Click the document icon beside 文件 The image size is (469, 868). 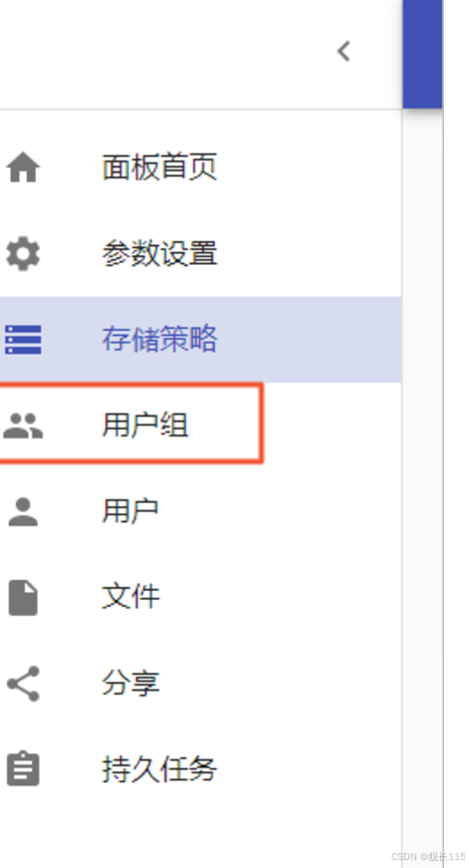pos(23,598)
